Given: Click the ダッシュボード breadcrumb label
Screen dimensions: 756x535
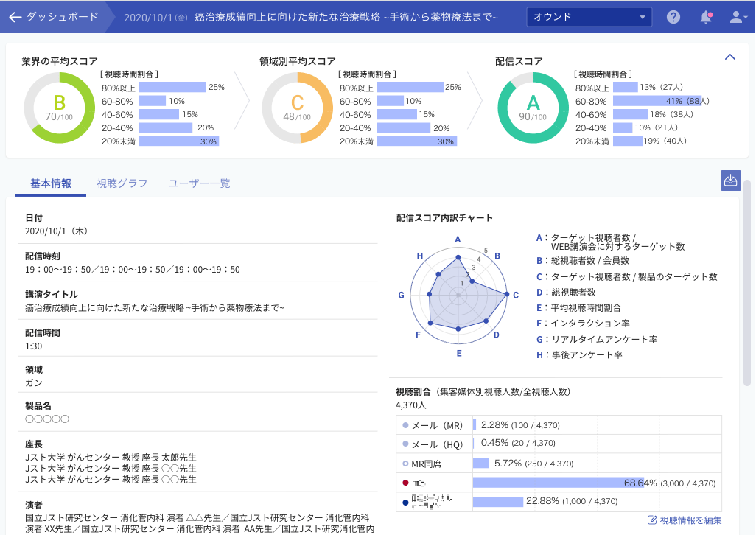Looking at the screenshot, I should tap(62, 17).
